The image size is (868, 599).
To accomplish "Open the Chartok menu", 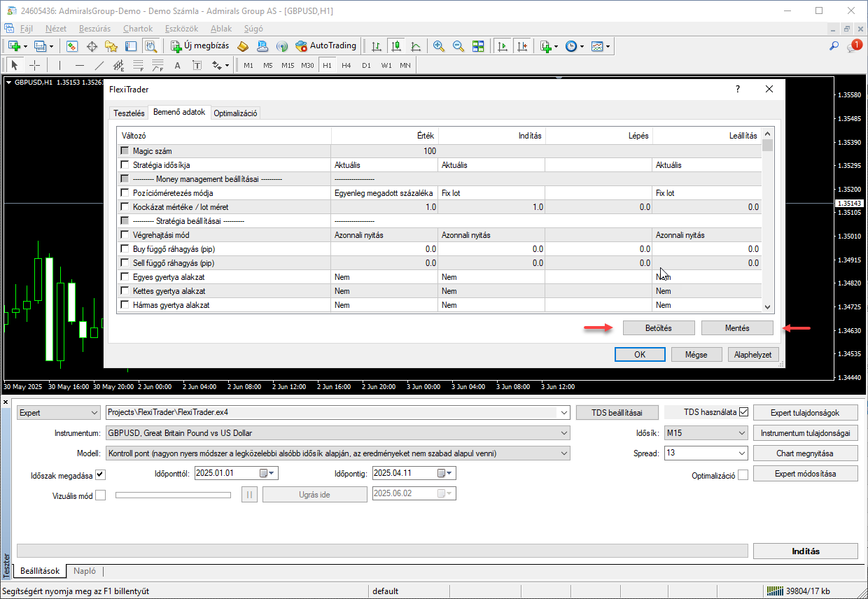I will (138, 29).
